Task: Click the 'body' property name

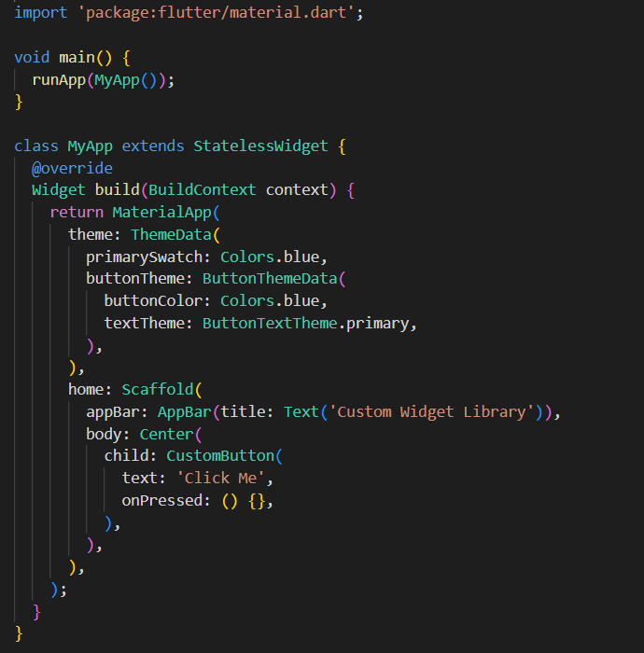Action: click(x=105, y=435)
